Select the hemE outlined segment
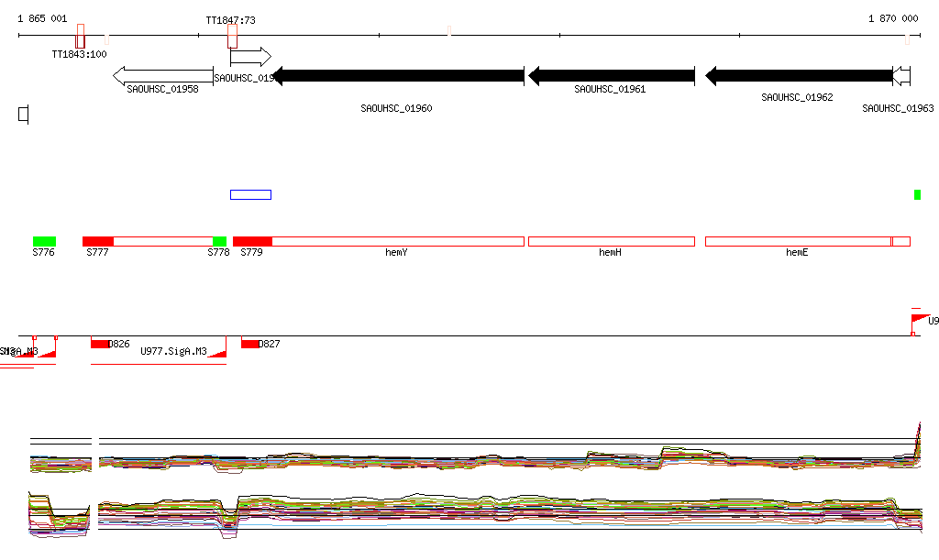This screenshot has width=939, height=560. [799, 241]
